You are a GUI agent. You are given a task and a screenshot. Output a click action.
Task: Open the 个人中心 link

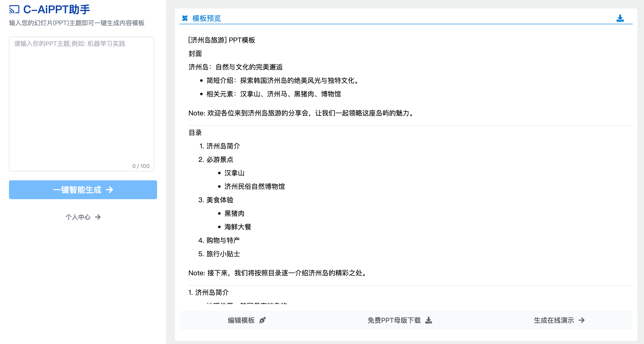pos(83,217)
